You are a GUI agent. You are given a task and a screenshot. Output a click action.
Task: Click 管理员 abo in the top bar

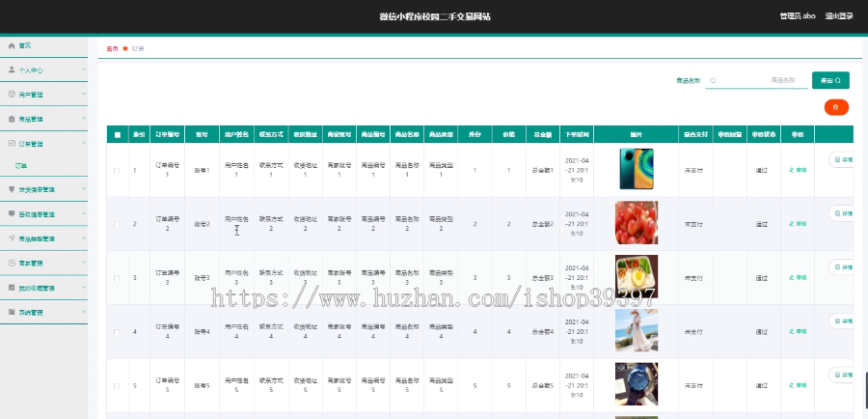click(798, 16)
